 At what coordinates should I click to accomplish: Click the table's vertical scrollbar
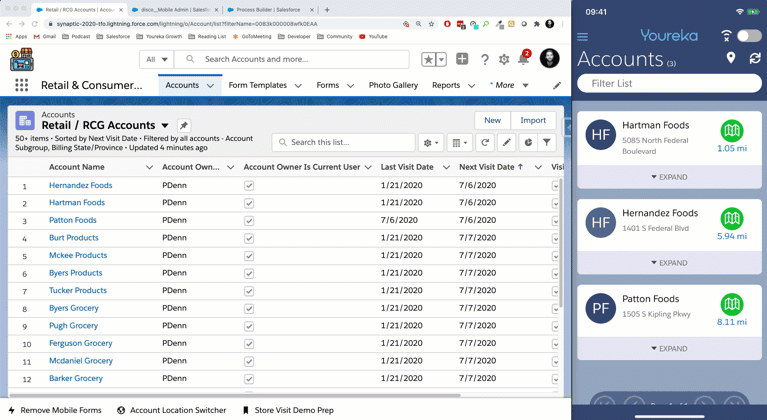tap(561, 242)
